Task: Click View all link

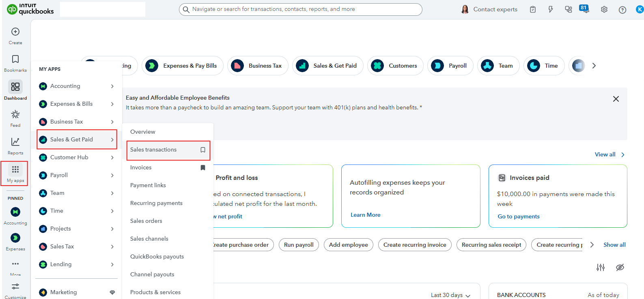Action: click(x=610, y=154)
